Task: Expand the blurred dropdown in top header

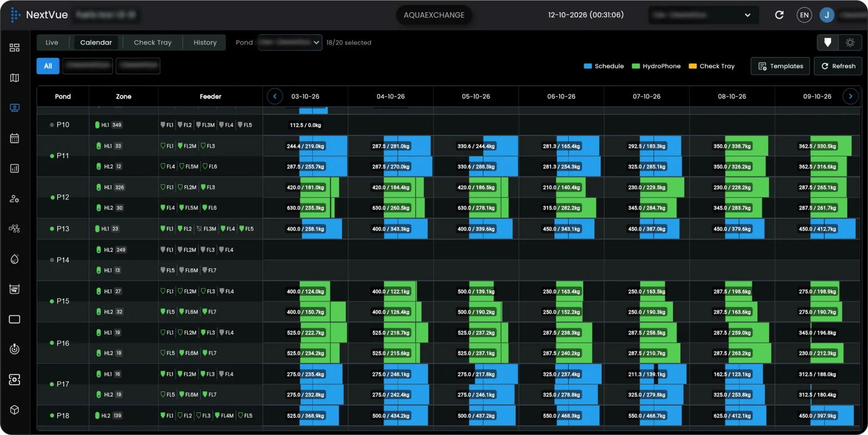Action: point(703,15)
